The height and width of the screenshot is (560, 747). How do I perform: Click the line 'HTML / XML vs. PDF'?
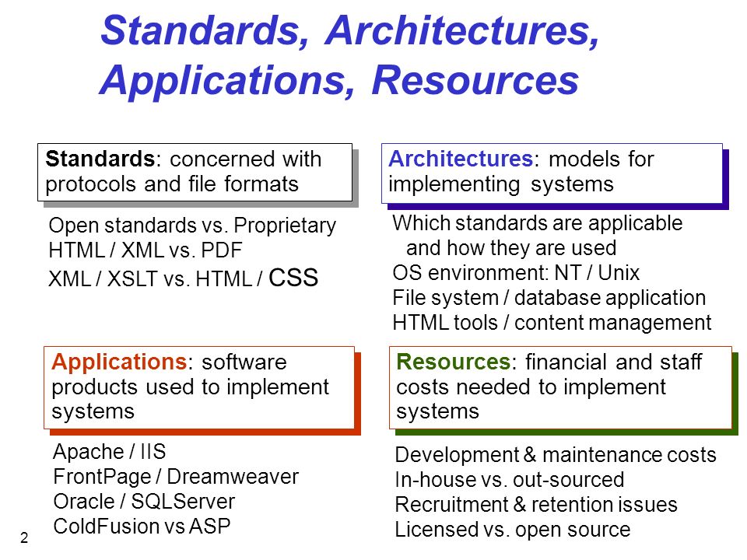[x=146, y=250]
